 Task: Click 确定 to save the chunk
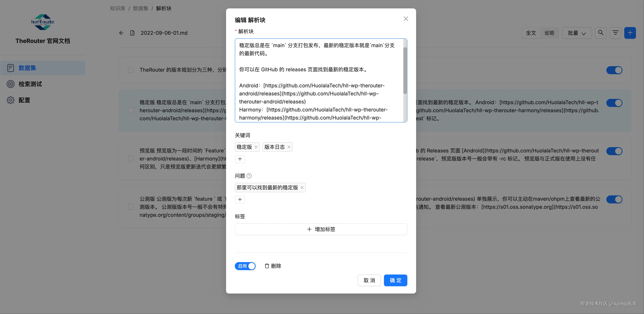(x=395, y=281)
